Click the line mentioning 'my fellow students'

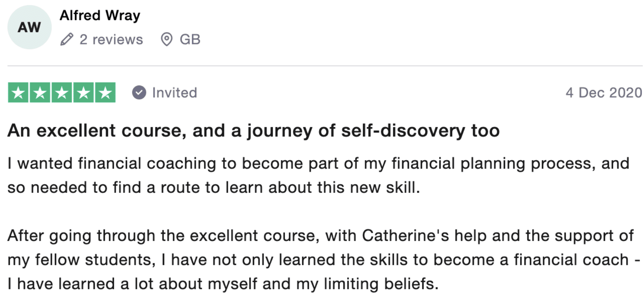(323, 260)
